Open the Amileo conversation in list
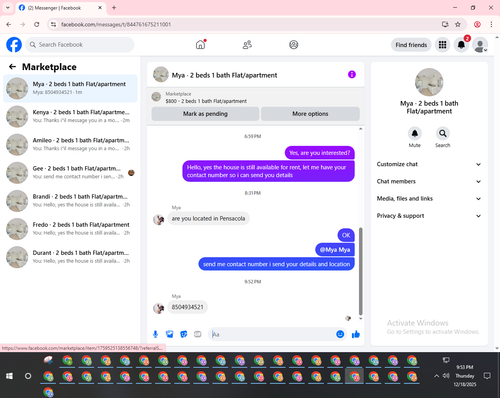The image size is (500, 398). [70, 144]
